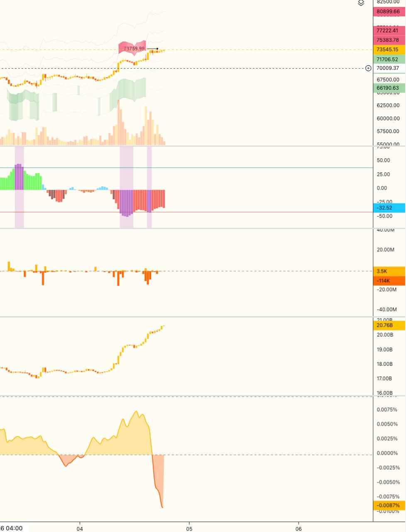406x532 pixels.
Task: Click the 04 date on time axis
Action: (80, 529)
